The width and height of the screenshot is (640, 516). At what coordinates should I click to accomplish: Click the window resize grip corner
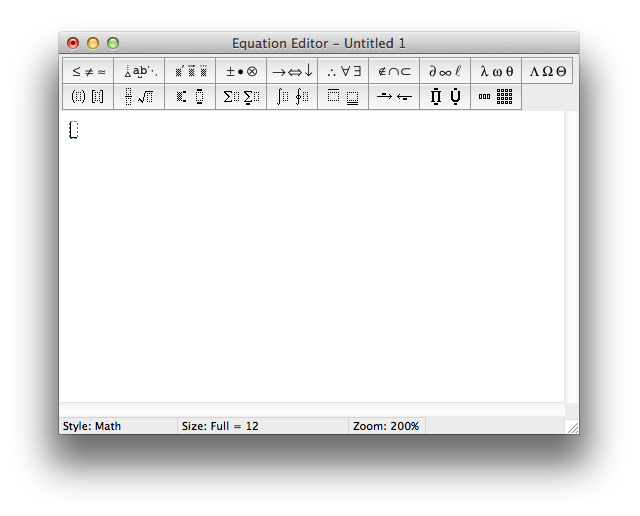click(x=572, y=427)
